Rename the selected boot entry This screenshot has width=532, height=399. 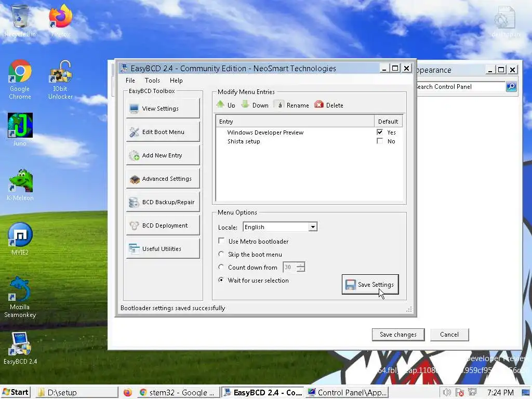291,105
